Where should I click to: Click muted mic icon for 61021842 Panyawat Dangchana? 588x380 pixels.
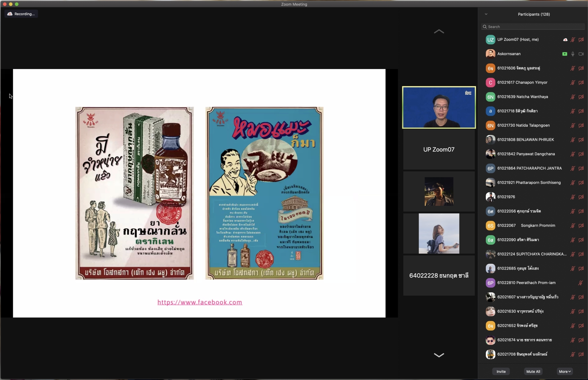coord(573,154)
